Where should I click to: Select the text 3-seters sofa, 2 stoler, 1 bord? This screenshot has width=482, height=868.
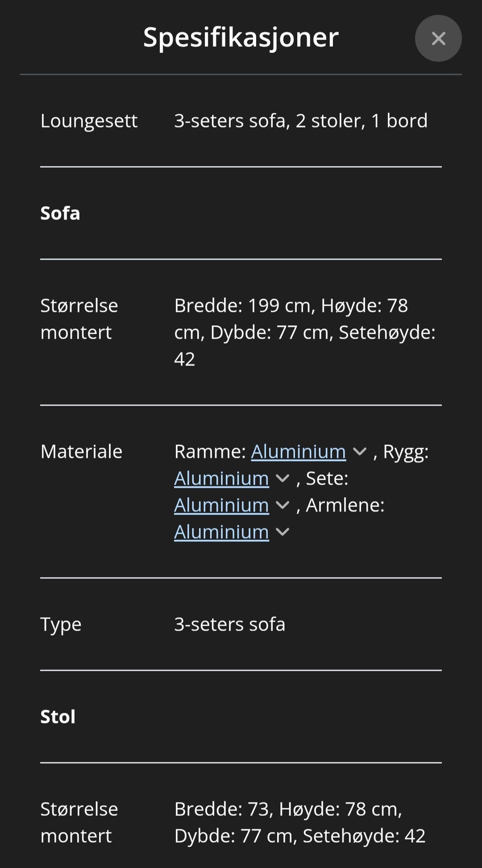[301, 121]
